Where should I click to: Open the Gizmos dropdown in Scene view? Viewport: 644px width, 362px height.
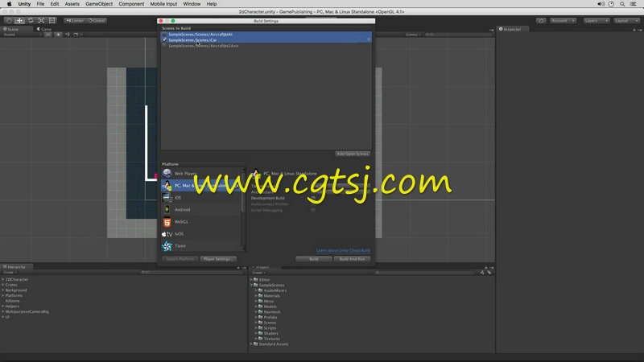click(x=413, y=35)
